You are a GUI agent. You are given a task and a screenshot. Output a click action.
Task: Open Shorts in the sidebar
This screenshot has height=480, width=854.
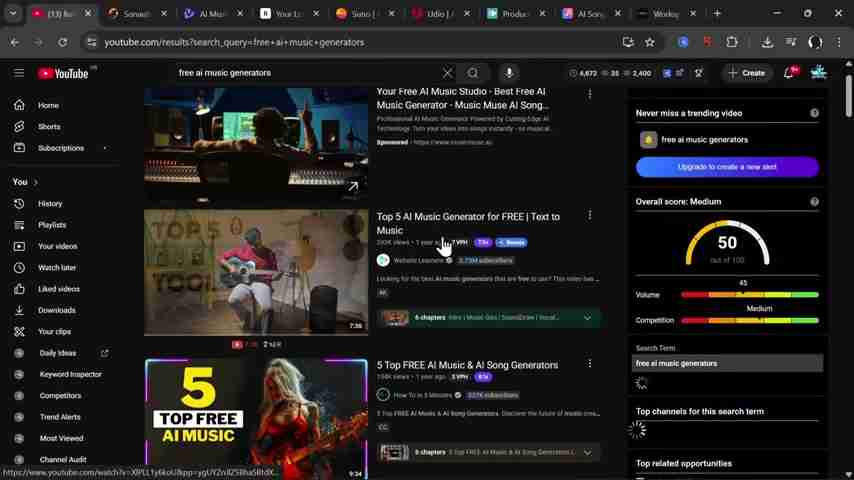(49, 127)
